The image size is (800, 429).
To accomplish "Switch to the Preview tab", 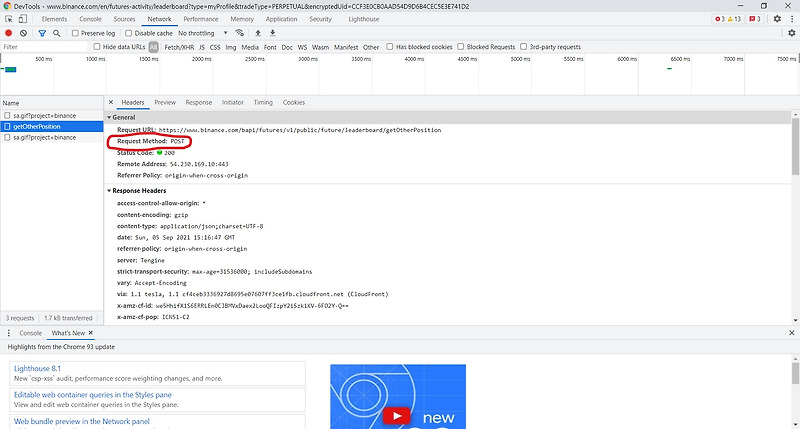I will (165, 103).
